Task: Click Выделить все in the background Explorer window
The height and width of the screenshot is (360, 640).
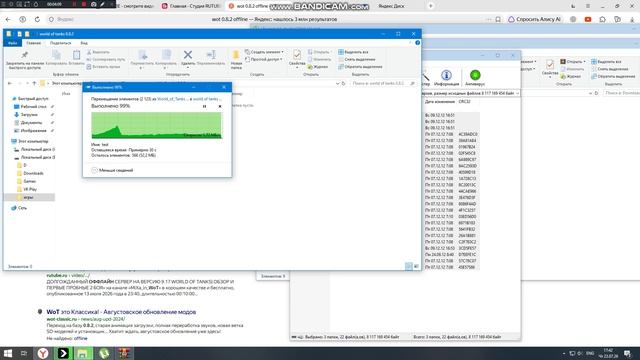Action: click(606, 62)
